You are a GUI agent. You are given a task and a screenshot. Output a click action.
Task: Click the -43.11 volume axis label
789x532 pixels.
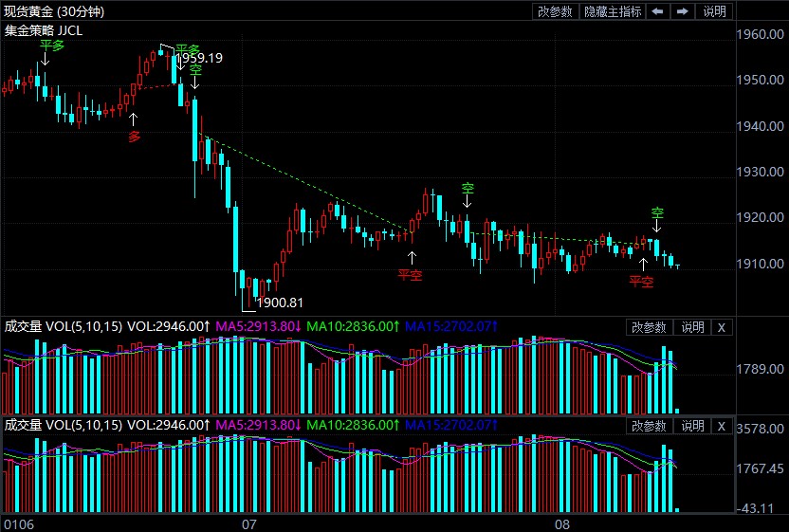(754, 508)
